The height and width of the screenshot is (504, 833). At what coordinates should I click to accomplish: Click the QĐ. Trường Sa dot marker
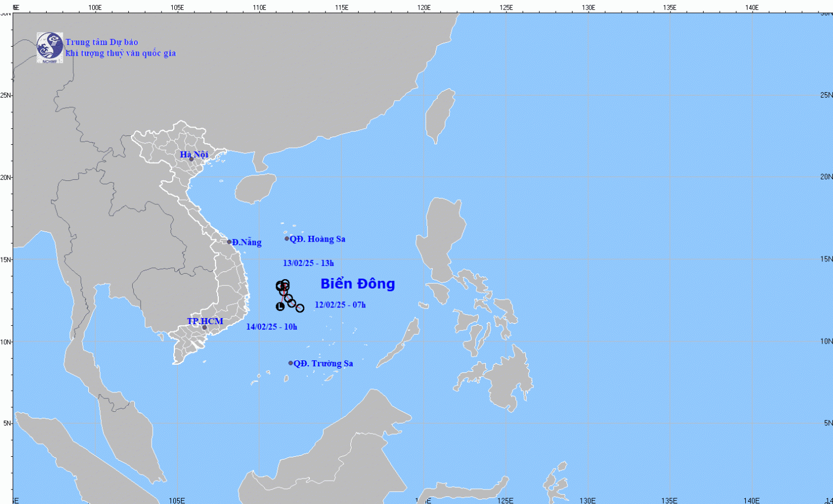coord(290,363)
